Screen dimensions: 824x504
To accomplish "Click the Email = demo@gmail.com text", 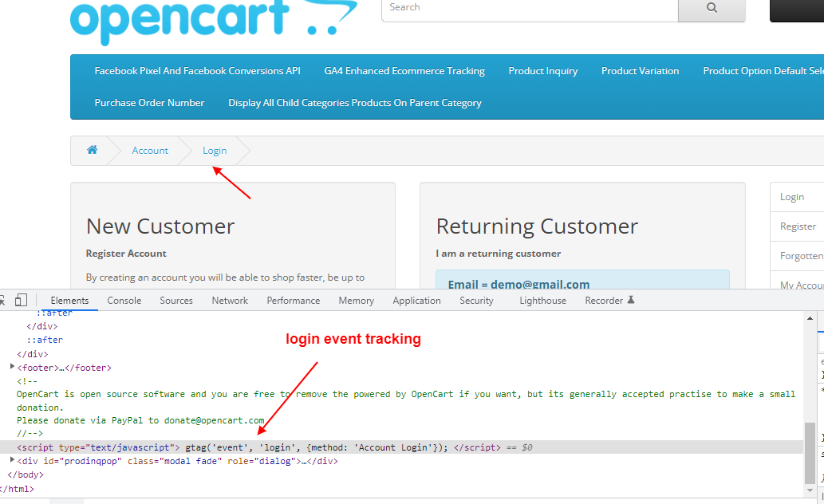I will 518,285.
